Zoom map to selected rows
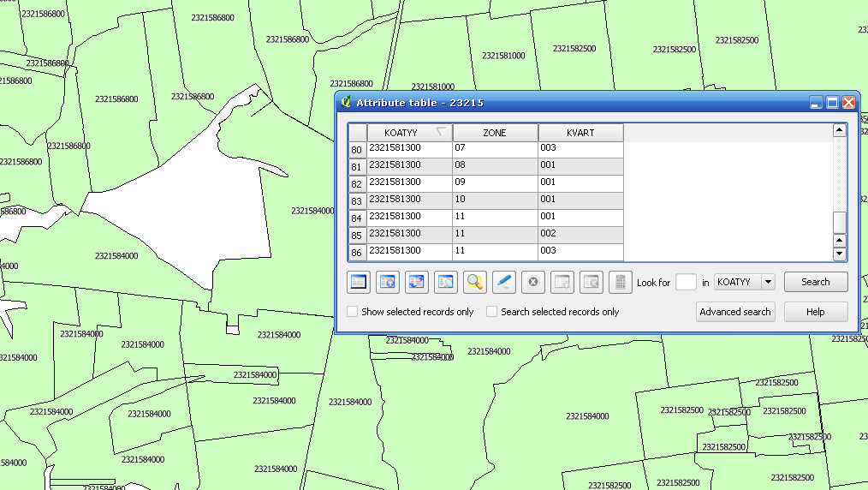The height and width of the screenshot is (490, 868). click(475, 282)
